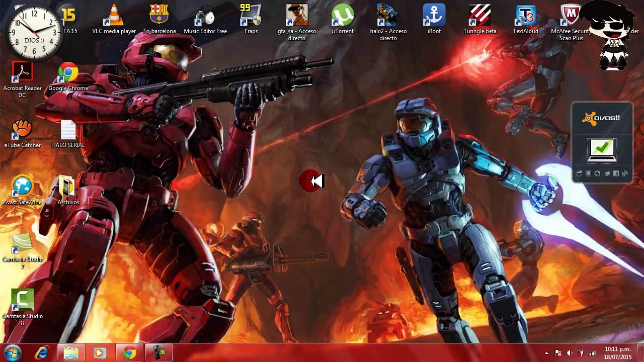Select the TextAloud desktop icon
This screenshot has width=644, height=362.
526,20
